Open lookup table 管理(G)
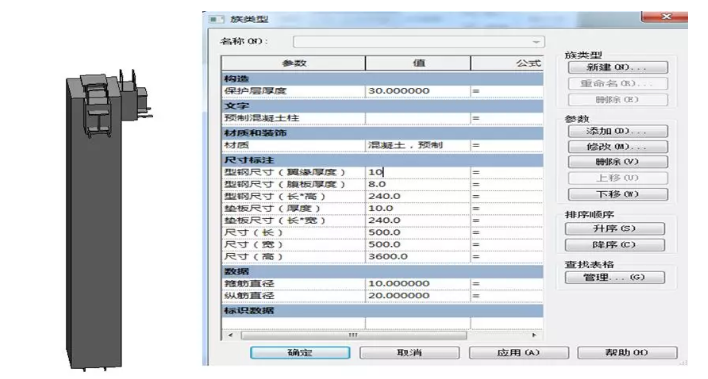Image resolution: width=708 pixels, height=379 pixels. point(615,277)
